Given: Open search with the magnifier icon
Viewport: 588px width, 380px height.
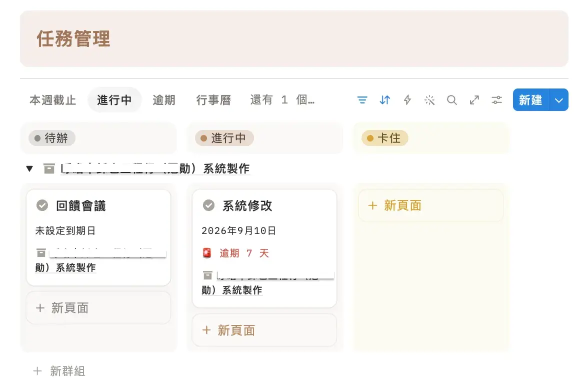Looking at the screenshot, I should [452, 100].
